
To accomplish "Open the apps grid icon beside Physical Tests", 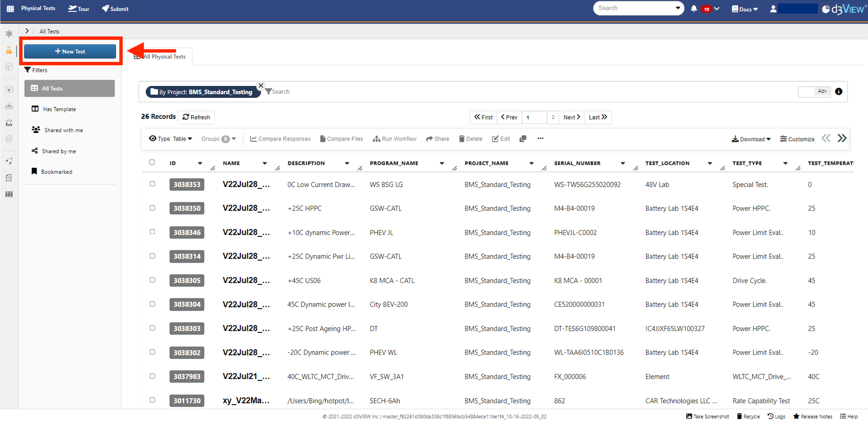I will pyautogui.click(x=10, y=9).
